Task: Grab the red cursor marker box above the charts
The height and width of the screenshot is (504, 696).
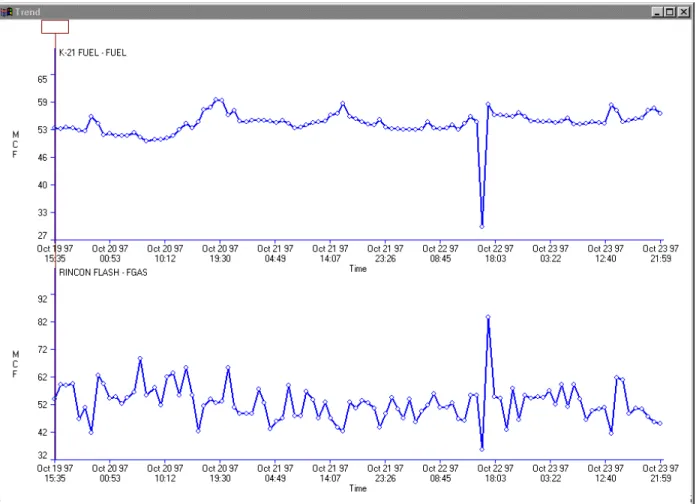Action: [x=55, y=27]
